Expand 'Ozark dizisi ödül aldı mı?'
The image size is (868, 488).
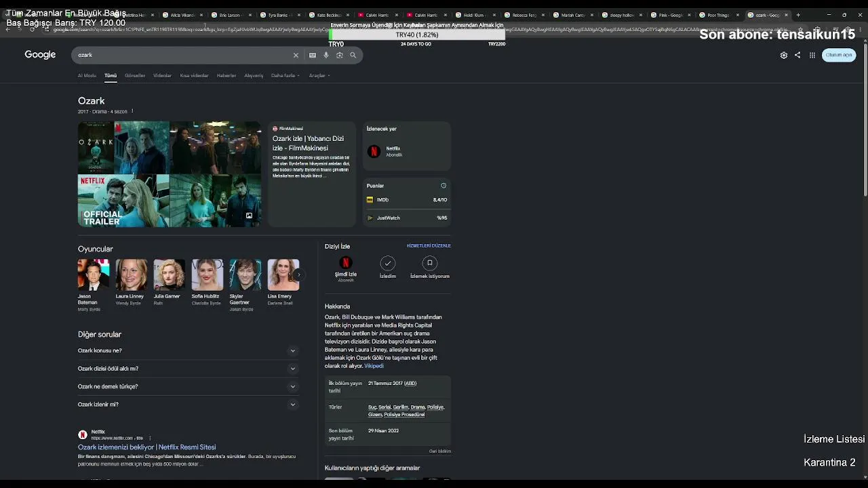click(188, 369)
